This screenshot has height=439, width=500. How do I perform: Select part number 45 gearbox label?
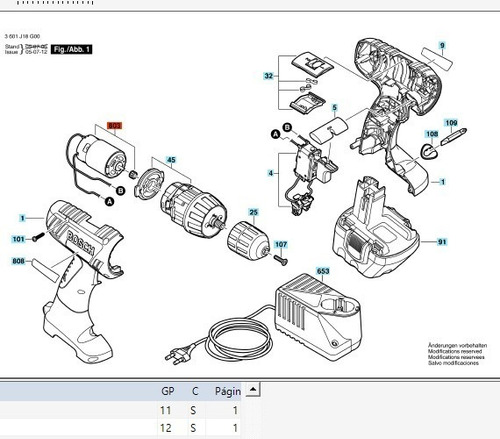171,160
